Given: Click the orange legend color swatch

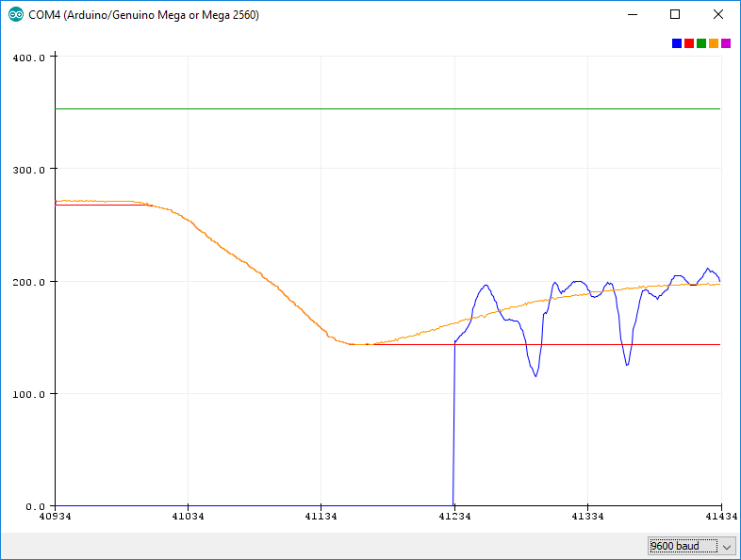Looking at the screenshot, I should pos(714,43).
